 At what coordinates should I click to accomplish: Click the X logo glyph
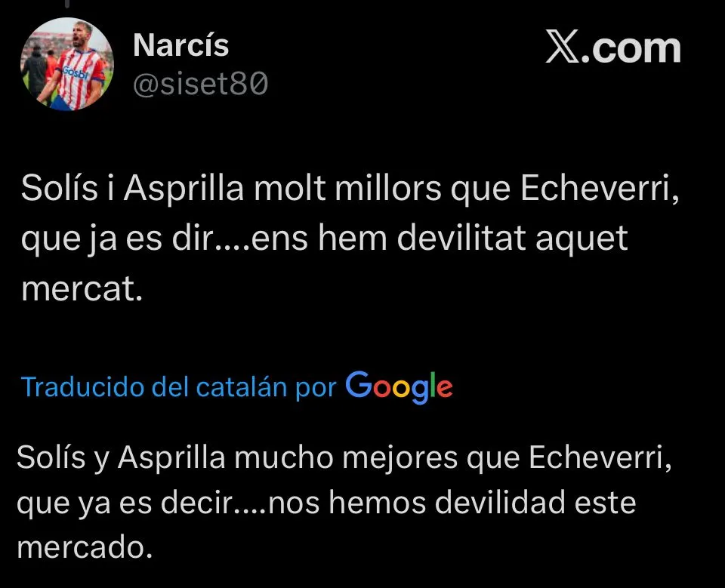point(562,46)
